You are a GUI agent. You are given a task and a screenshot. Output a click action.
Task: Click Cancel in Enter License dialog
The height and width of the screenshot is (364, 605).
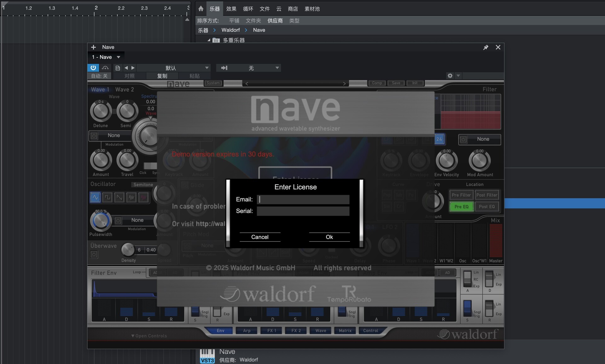coord(260,237)
